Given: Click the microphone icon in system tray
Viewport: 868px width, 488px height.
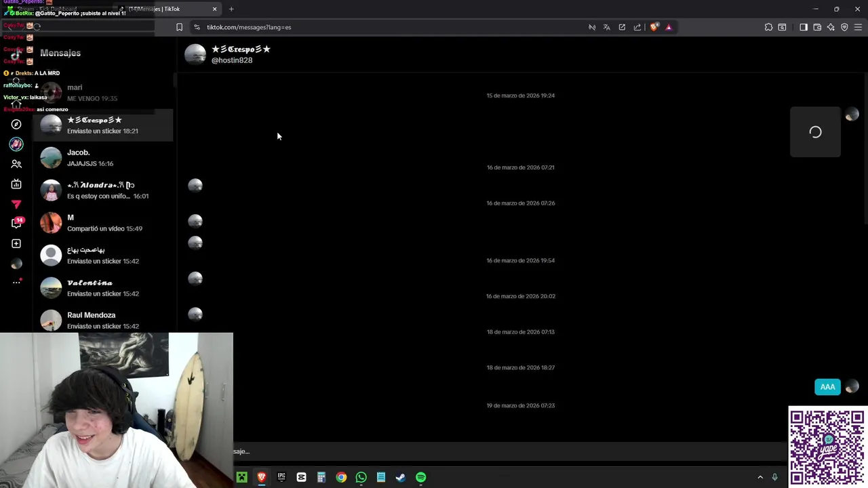Looking at the screenshot, I should point(774,477).
